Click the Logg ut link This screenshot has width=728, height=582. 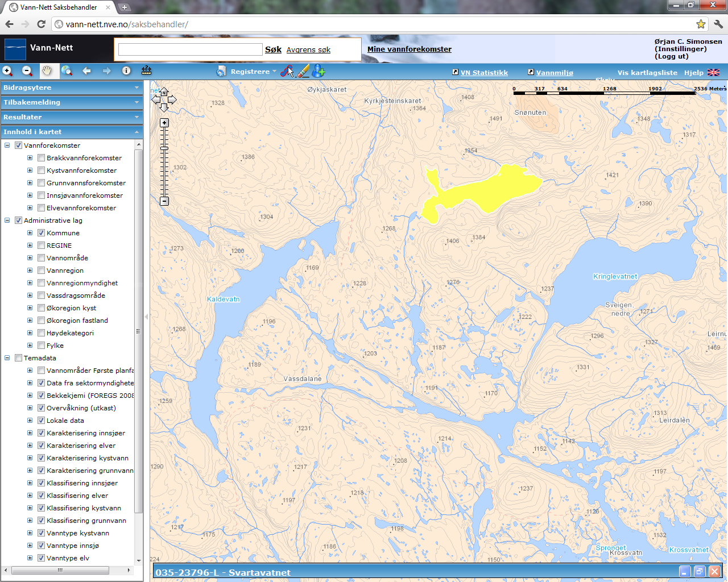click(672, 56)
